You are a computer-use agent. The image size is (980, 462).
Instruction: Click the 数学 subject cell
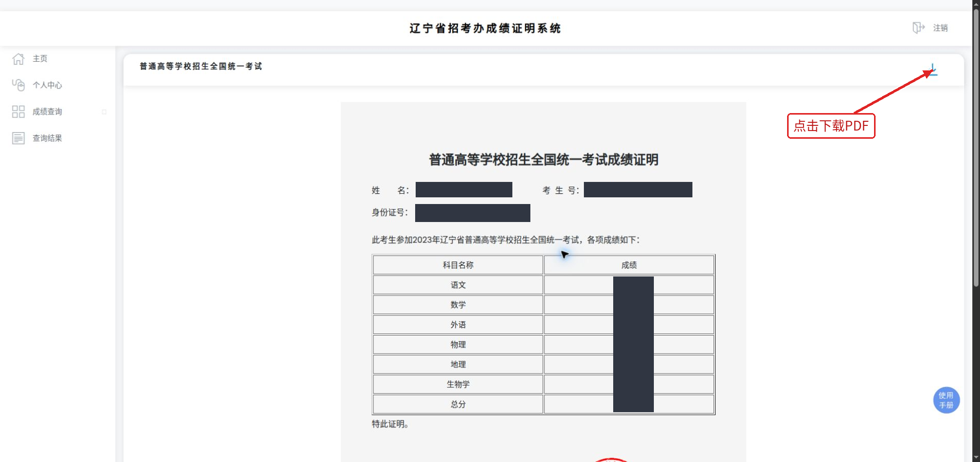(x=458, y=305)
